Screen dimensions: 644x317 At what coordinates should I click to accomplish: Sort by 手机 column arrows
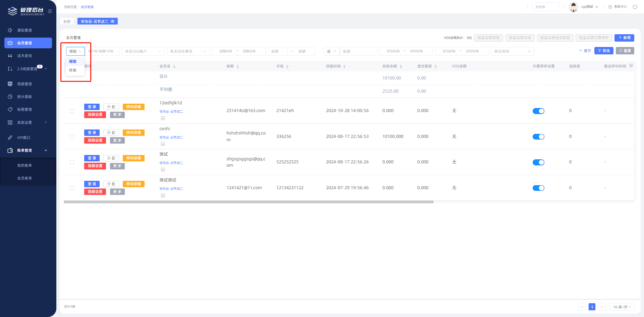(x=287, y=66)
